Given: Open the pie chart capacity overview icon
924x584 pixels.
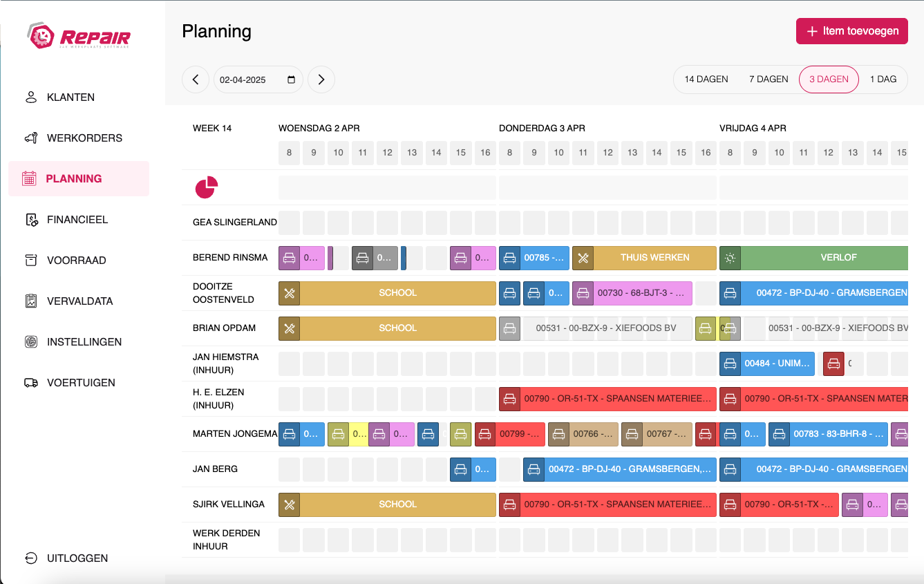Looking at the screenshot, I should (x=207, y=187).
